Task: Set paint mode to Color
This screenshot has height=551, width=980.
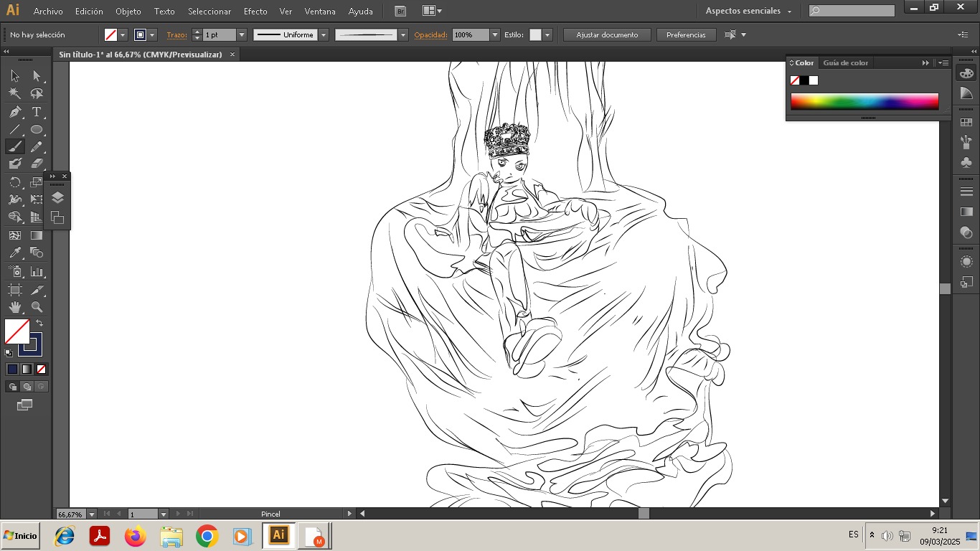Action: 12,369
